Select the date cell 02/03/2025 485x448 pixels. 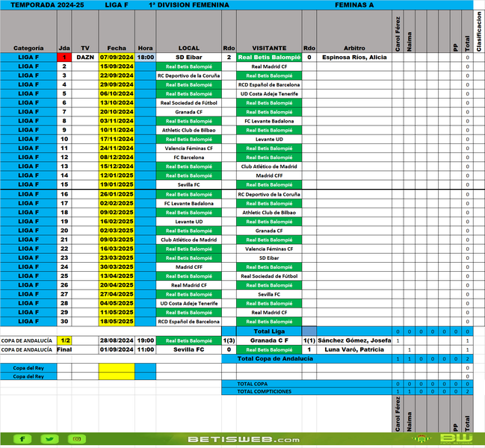pos(117,231)
